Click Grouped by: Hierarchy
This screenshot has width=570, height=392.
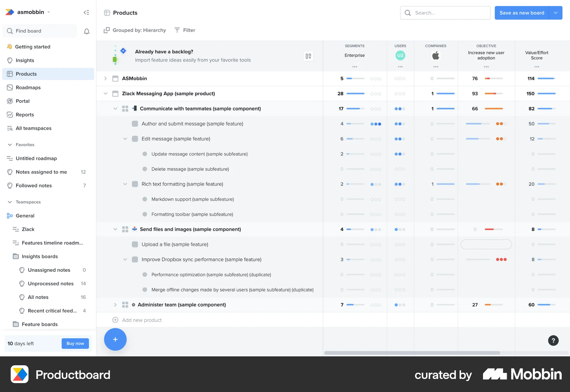pos(139,30)
